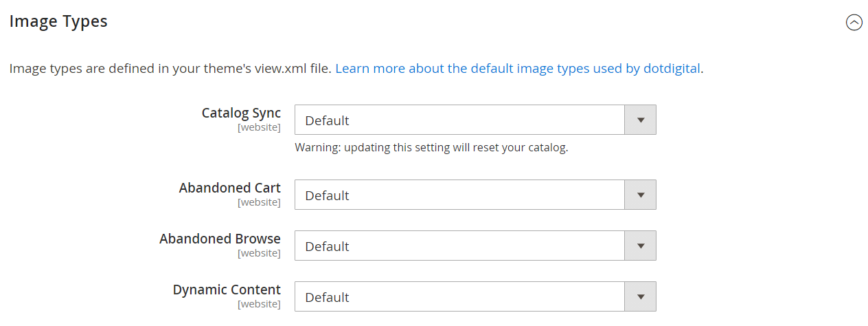
Task: Click the [website] scope tag under Dynamic Content
Action: (259, 304)
